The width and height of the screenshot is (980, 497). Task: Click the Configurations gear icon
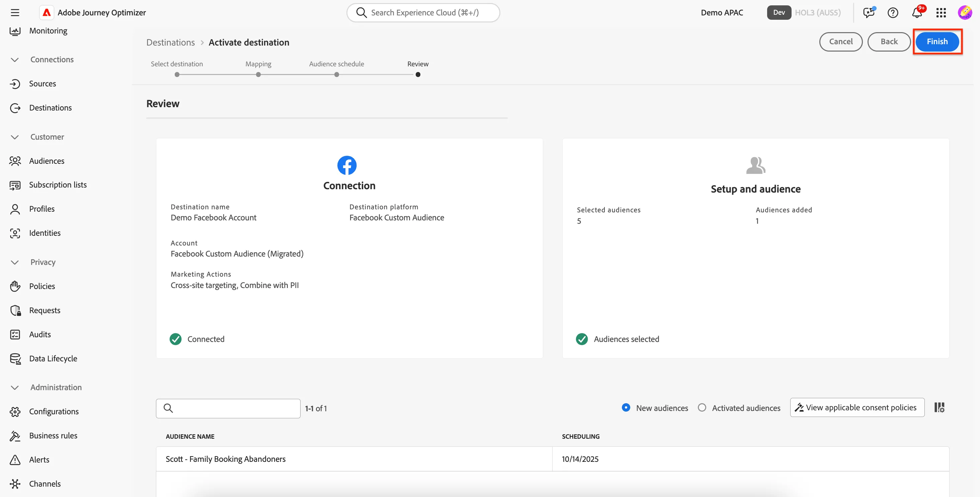coord(15,411)
